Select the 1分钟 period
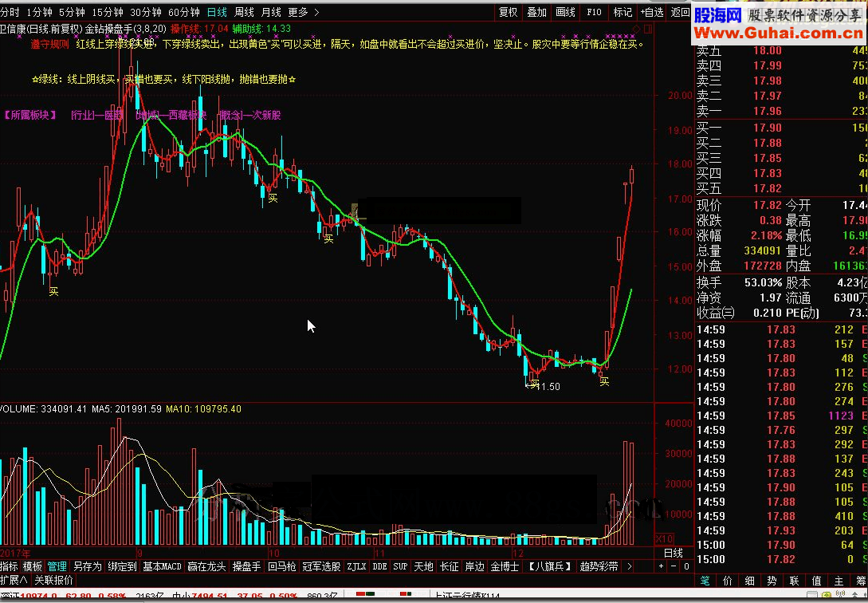The width and height of the screenshot is (868, 603). click(x=39, y=12)
